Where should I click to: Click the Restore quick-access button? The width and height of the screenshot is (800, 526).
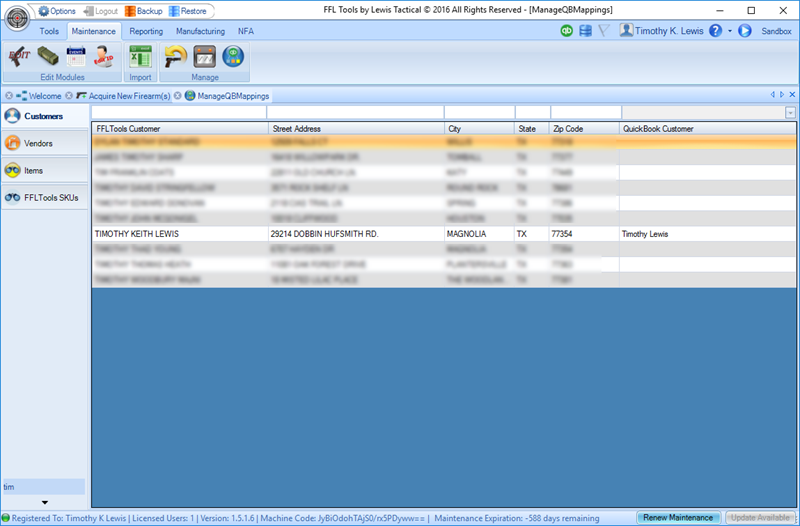(x=188, y=11)
